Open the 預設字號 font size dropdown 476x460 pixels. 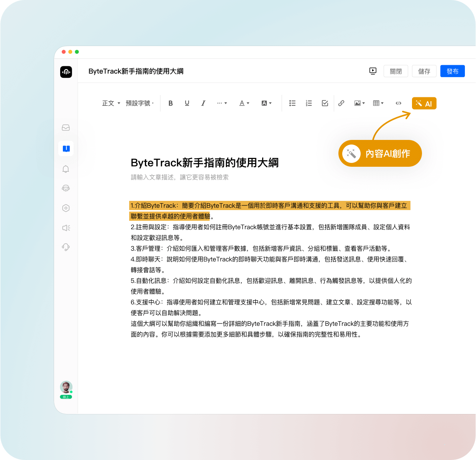140,103
